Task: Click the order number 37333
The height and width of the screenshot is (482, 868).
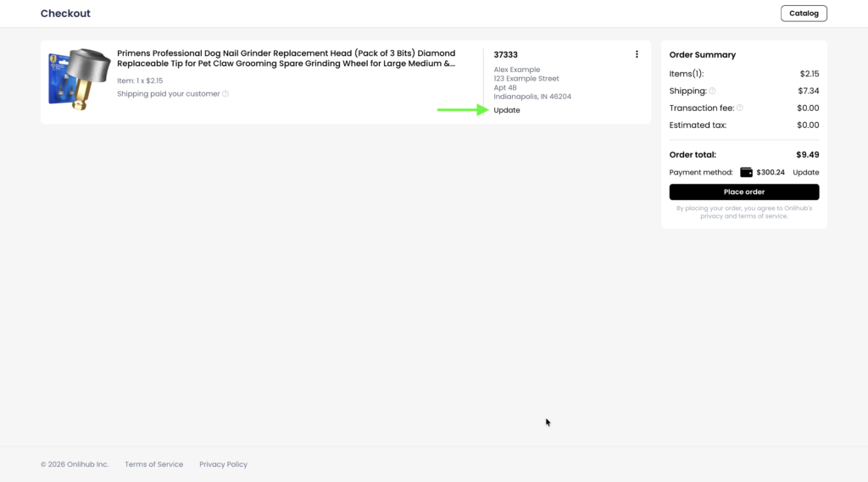Action: click(x=505, y=55)
